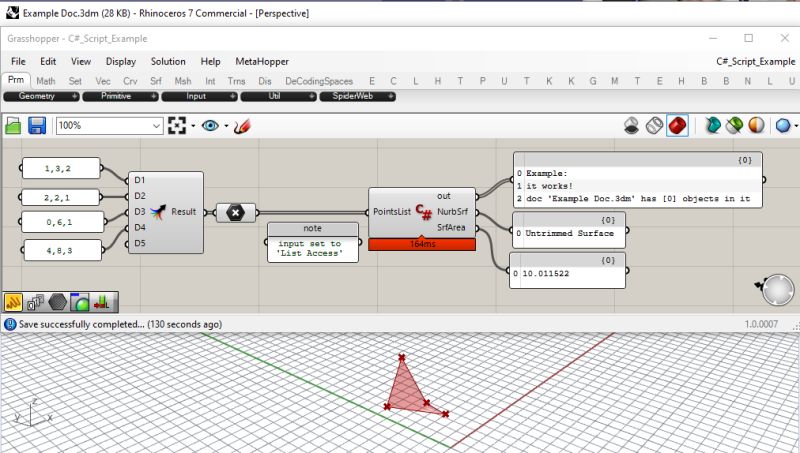Select the black hexagon flatten component
The width and height of the screenshot is (800, 453).
pyautogui.click(x=235, y=212)
